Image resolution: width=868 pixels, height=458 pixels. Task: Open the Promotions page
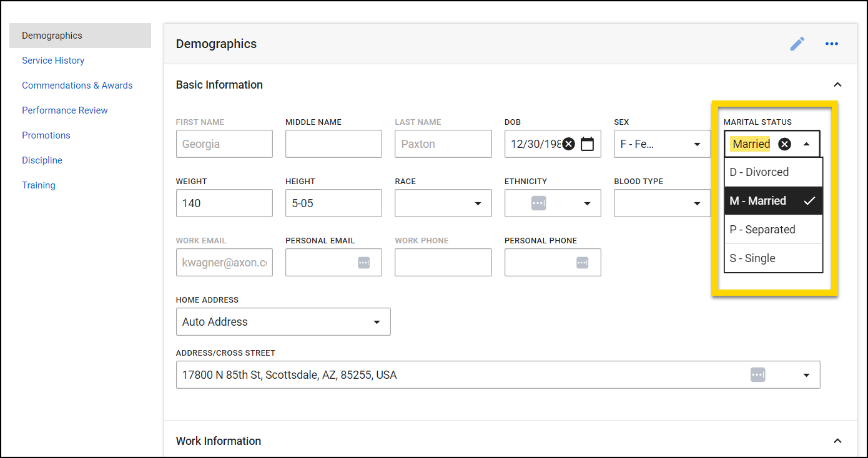point(46,135)
